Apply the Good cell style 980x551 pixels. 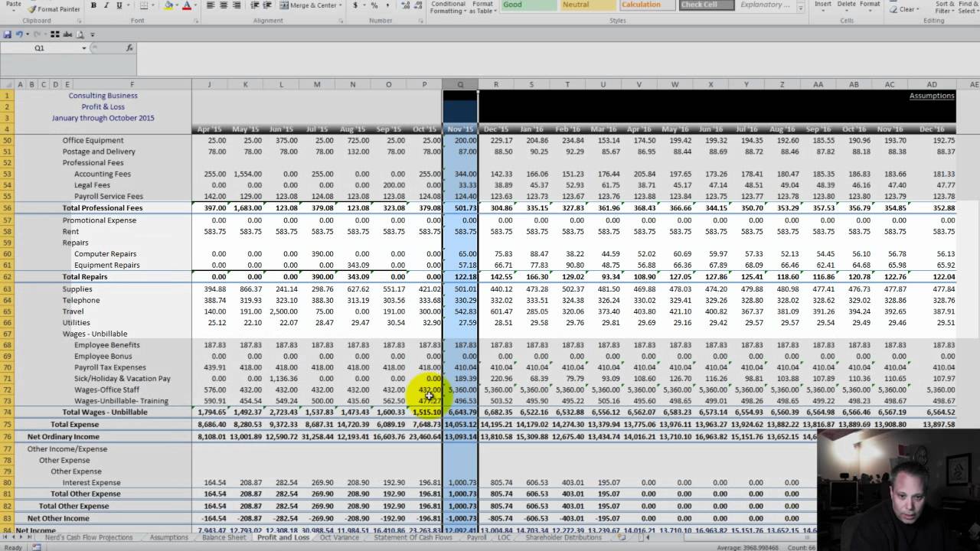click(x=528, y=5)
